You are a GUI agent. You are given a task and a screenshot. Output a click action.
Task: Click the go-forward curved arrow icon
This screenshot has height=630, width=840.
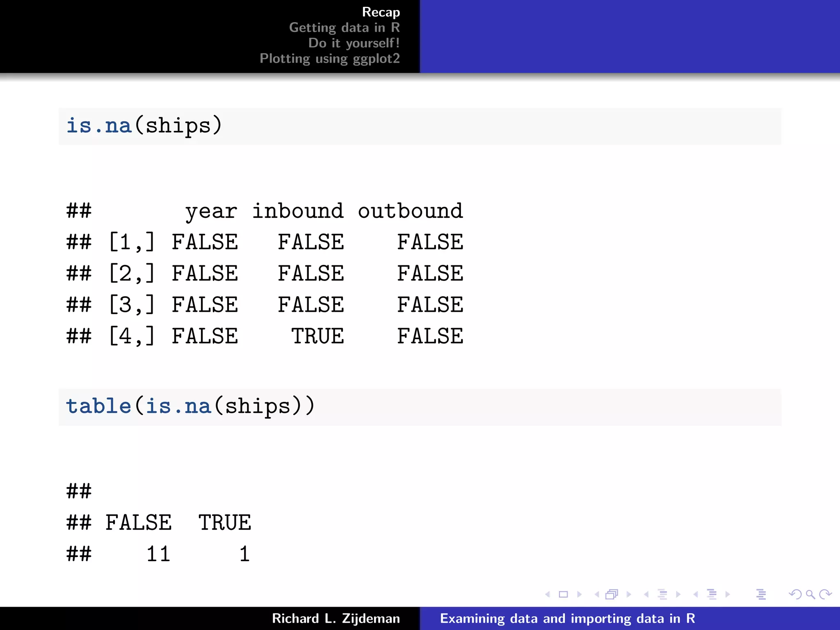[x=825, y=594]
